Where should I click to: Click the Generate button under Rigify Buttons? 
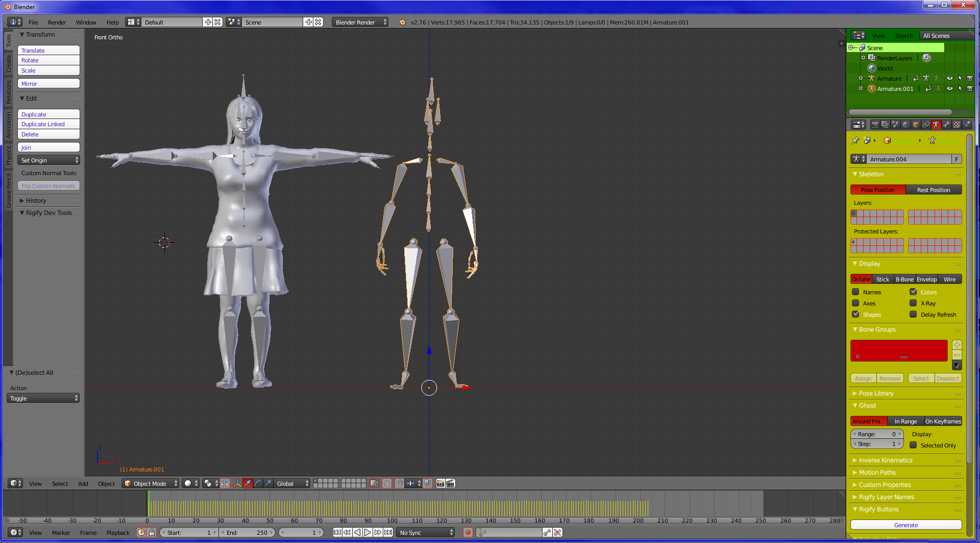coord(905,525)
